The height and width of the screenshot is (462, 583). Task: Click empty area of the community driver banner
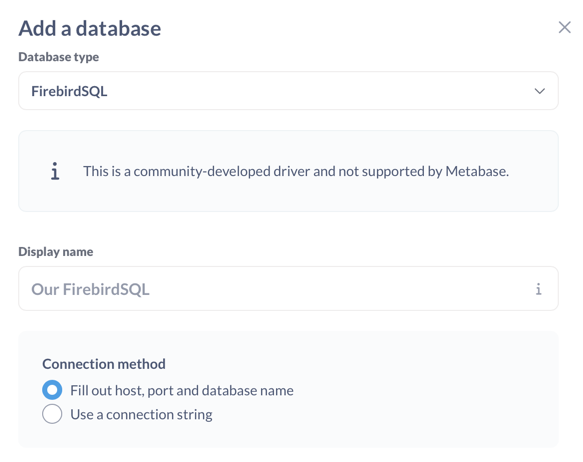(x=297, y=197)
